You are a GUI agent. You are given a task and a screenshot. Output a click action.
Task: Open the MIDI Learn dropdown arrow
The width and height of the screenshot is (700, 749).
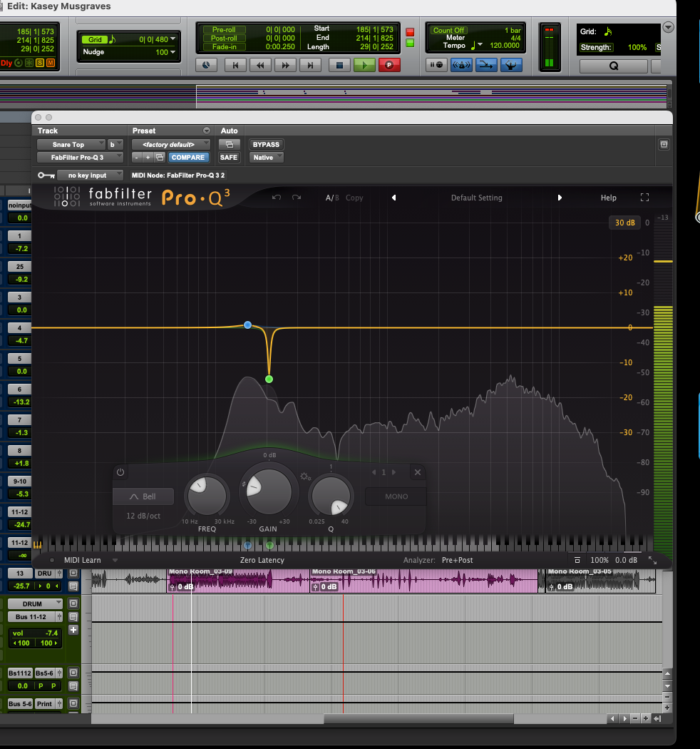115,560
